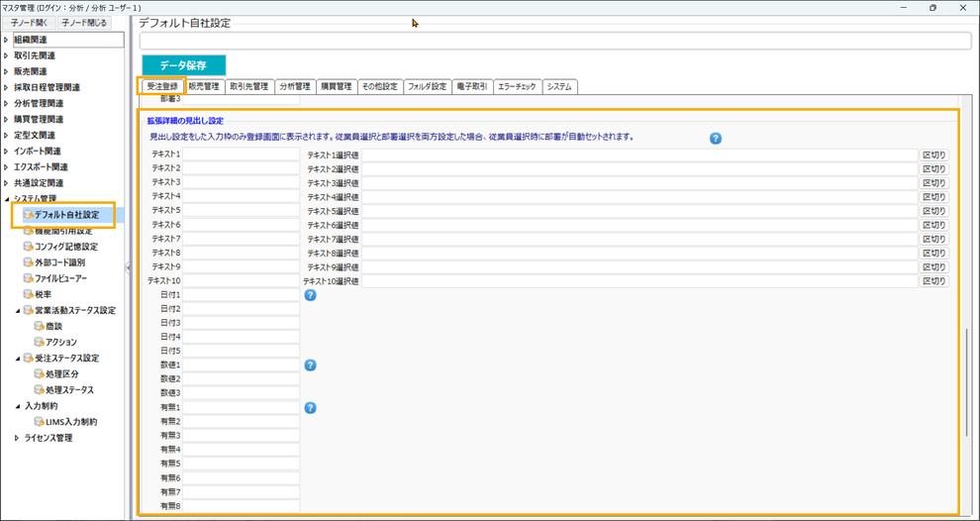The image size is (980, 521).
Task: Select コンフィグ記憶設定 tree node
Action: [65, 247]
